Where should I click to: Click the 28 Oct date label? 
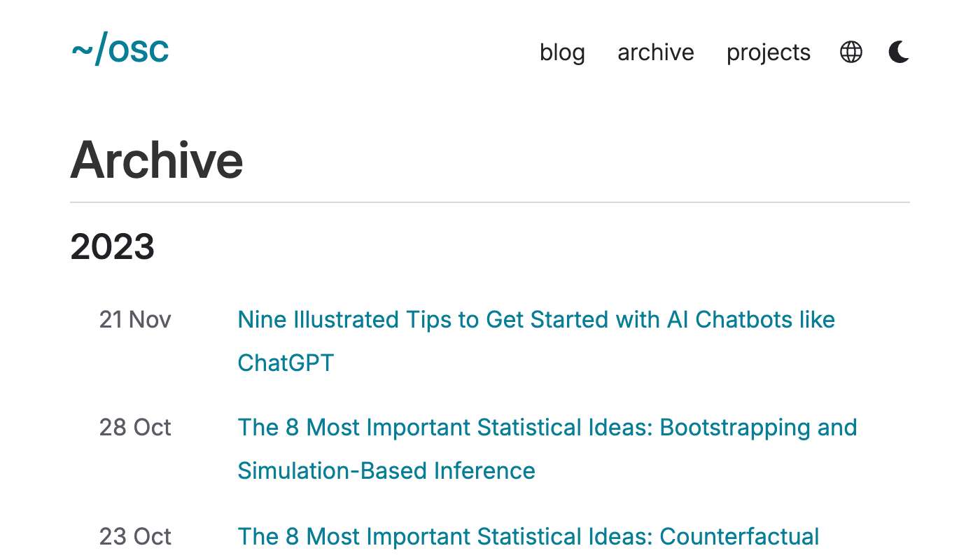(x=135, y=428)
